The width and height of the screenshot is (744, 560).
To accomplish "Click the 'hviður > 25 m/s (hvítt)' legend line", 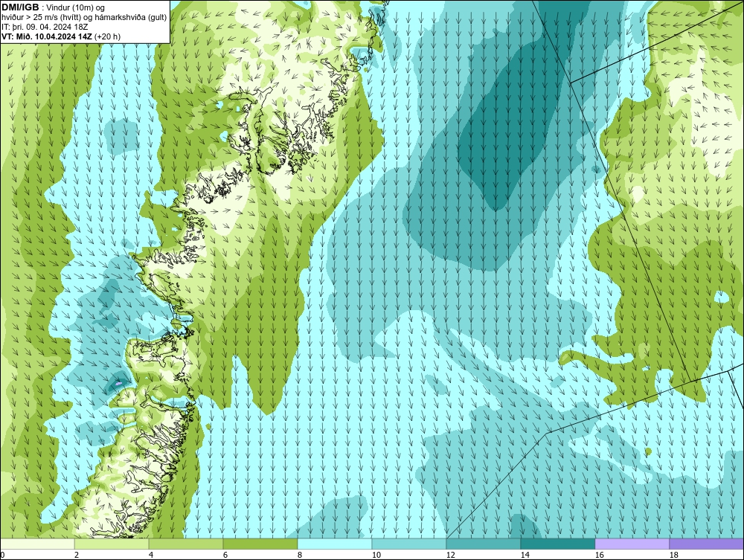I will click(x=84, y=18).
